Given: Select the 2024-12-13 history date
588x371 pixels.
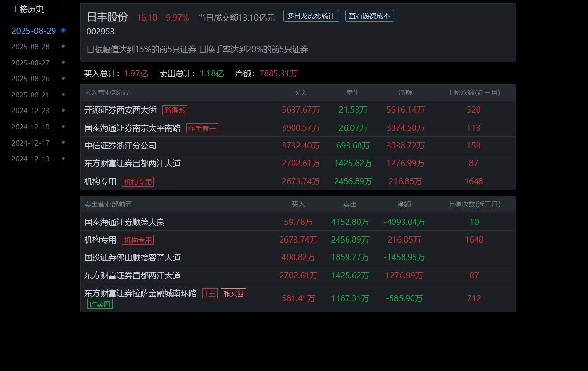Looking at the screenshot, I should pos(31,159).
